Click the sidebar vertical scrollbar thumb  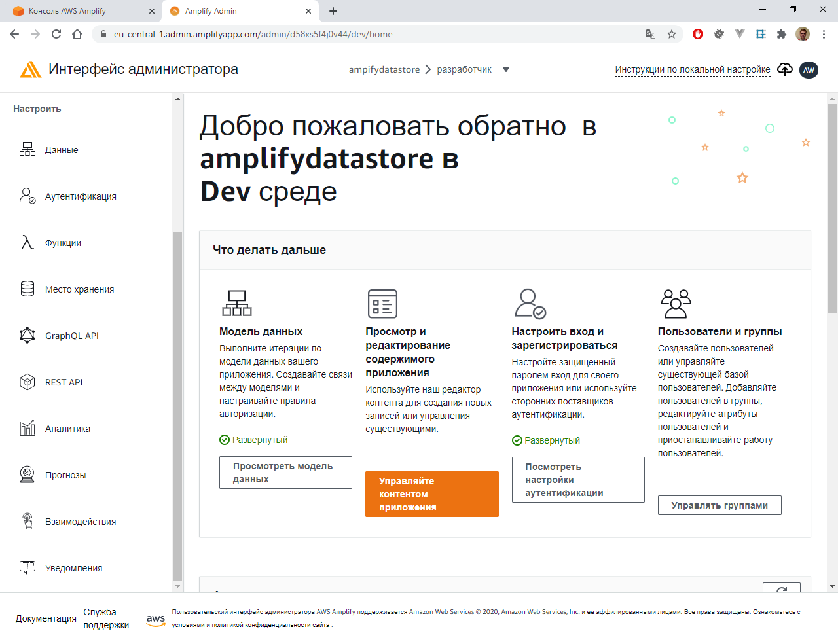(177, 406)
